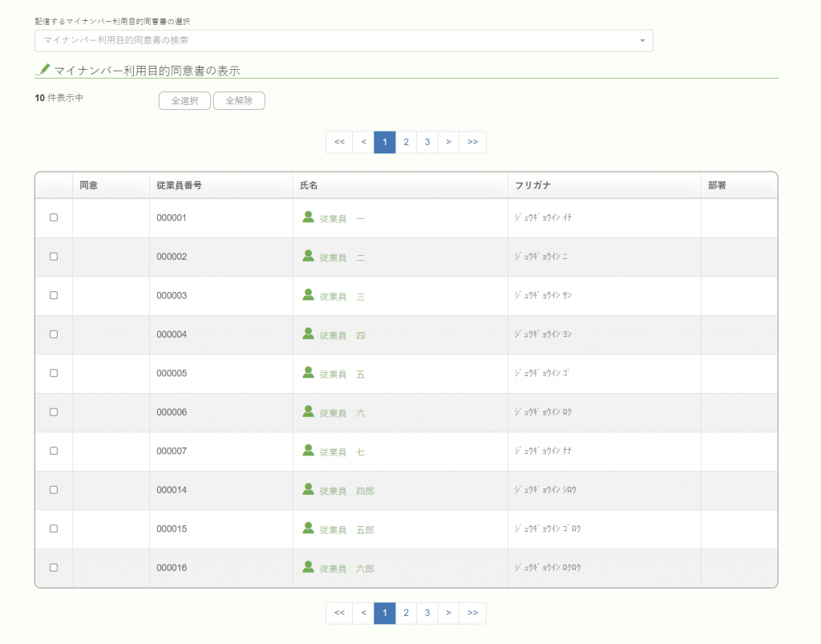821x644 pixels.
Task: Go to last page using top >> button
Action: coord(473,142)
